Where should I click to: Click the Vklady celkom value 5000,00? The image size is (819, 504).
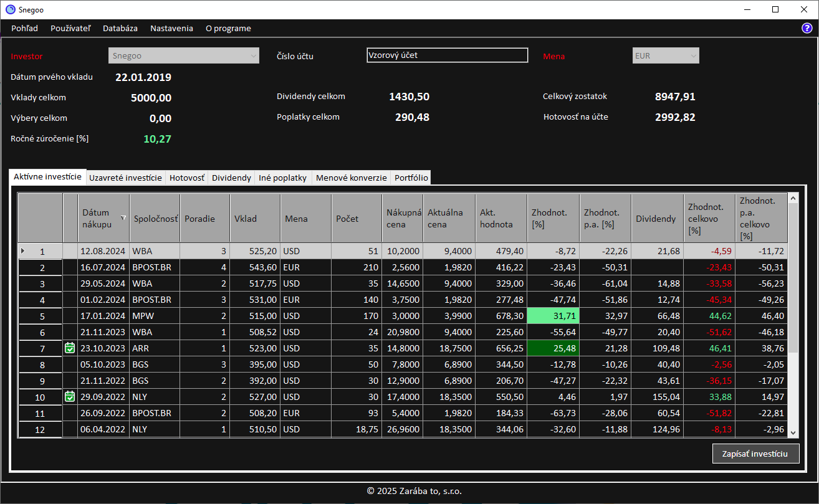pyautogui.click(x=151, y=98)
